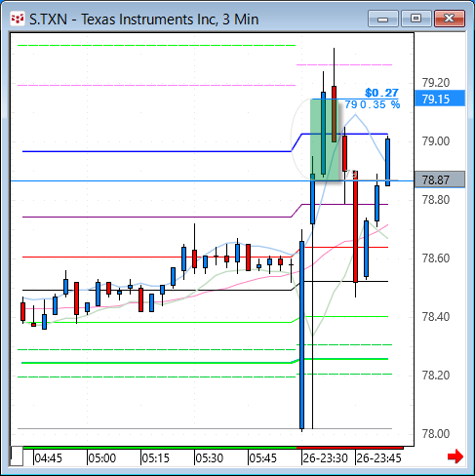This screenshot has width=475, height=476.
Task: Maximize the S.TXN chart window
Action: point(416,19)
